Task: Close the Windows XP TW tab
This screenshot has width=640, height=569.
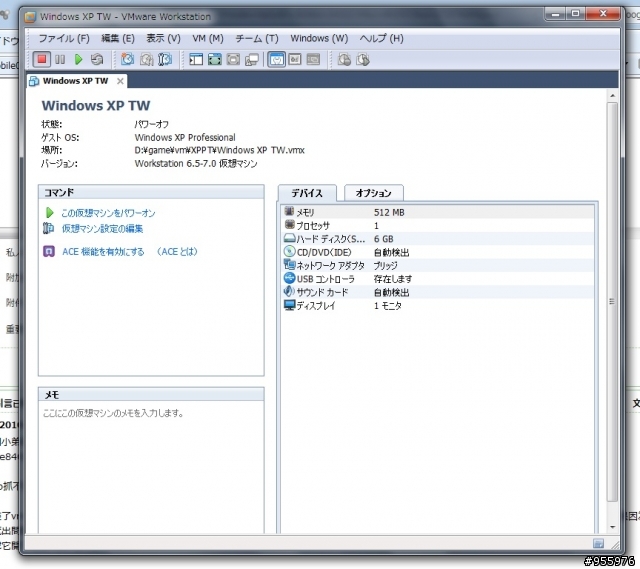Action: click(120, 81)
